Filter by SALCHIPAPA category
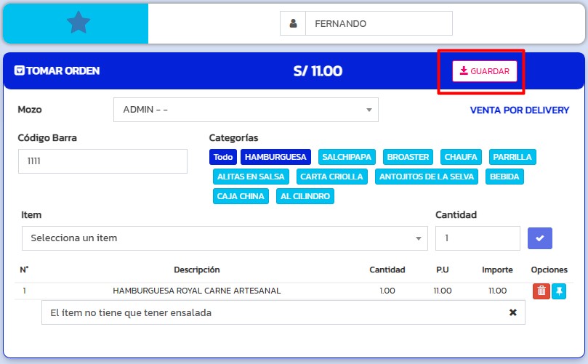The height and width of the screenshot is (364, 588). 347,157
